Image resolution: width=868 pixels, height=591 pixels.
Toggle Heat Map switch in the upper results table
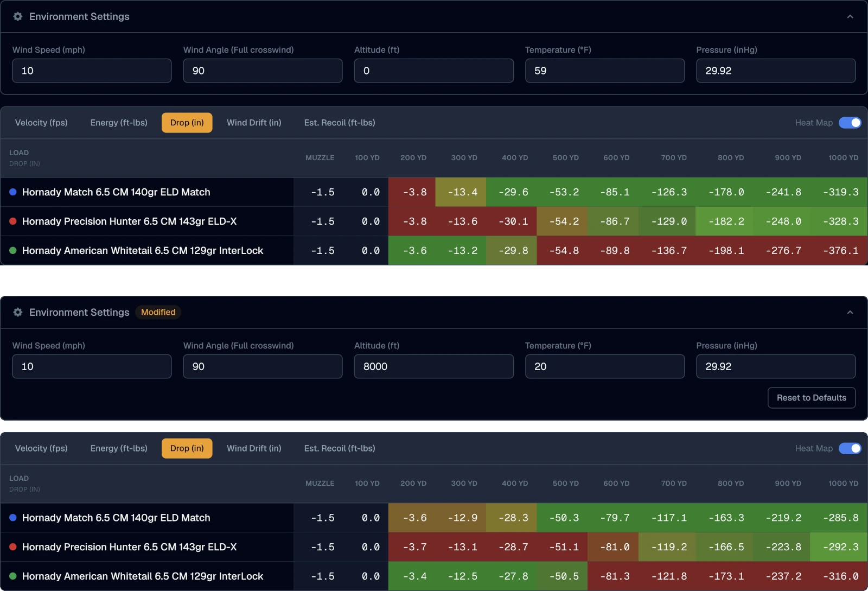click(850, 123)
